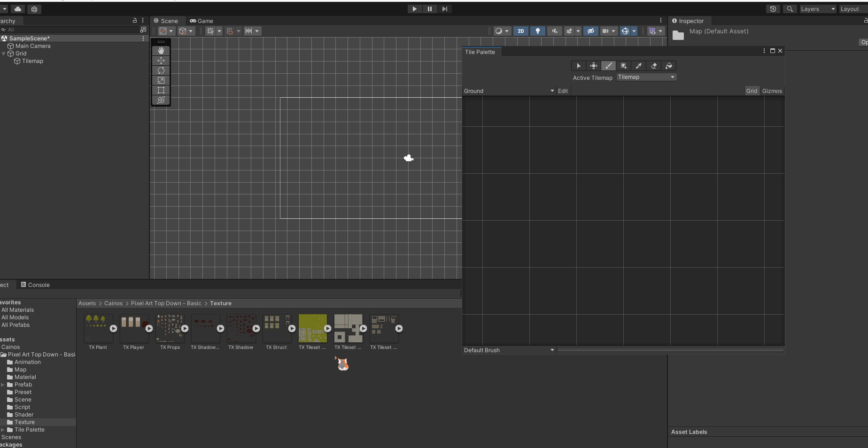The height and width of the screenshot is (448, 868).
Task: Open the Active Tilemap dropdown
Action: [x=646, y=77]
